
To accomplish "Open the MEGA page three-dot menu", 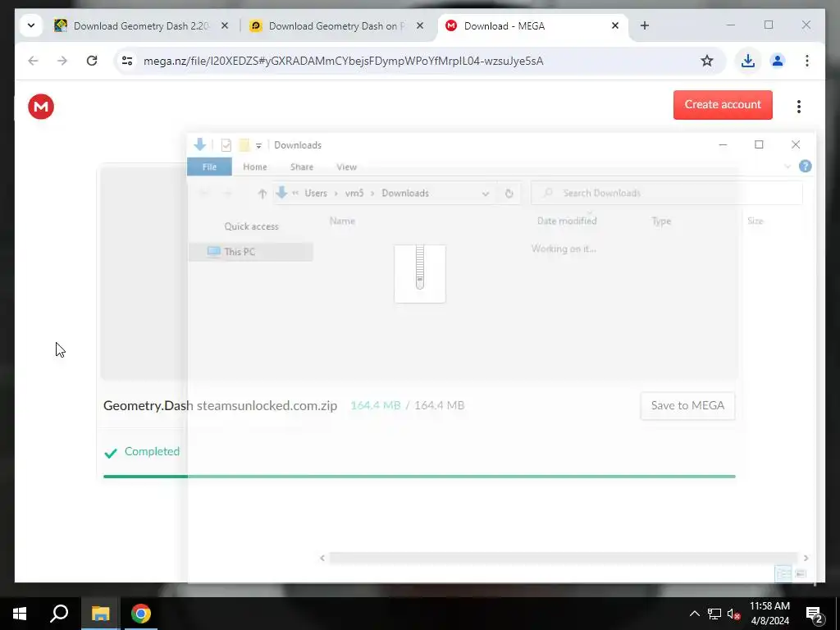I will [x=799, y=107].
